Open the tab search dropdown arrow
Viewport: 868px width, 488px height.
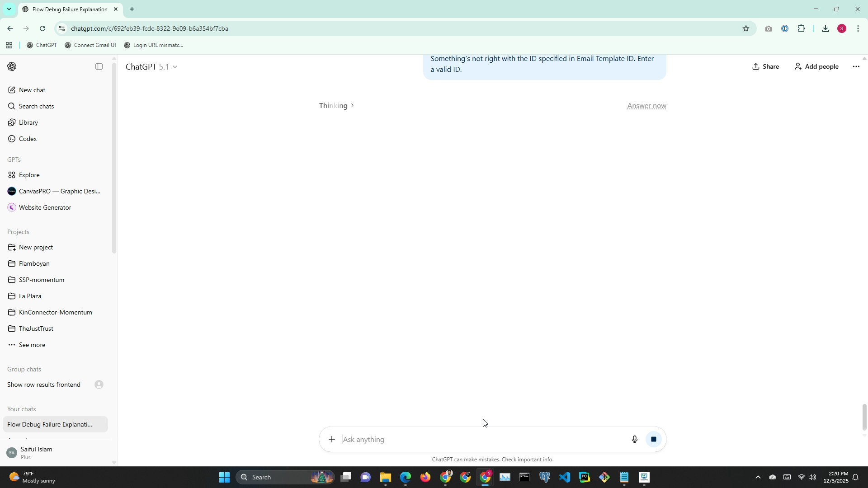9,9
